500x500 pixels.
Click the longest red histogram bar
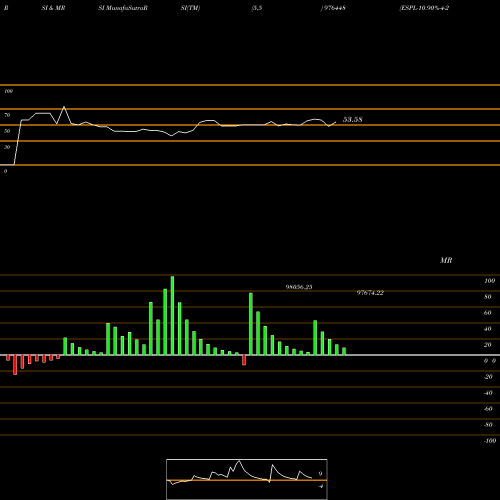[x=15, y=365]
